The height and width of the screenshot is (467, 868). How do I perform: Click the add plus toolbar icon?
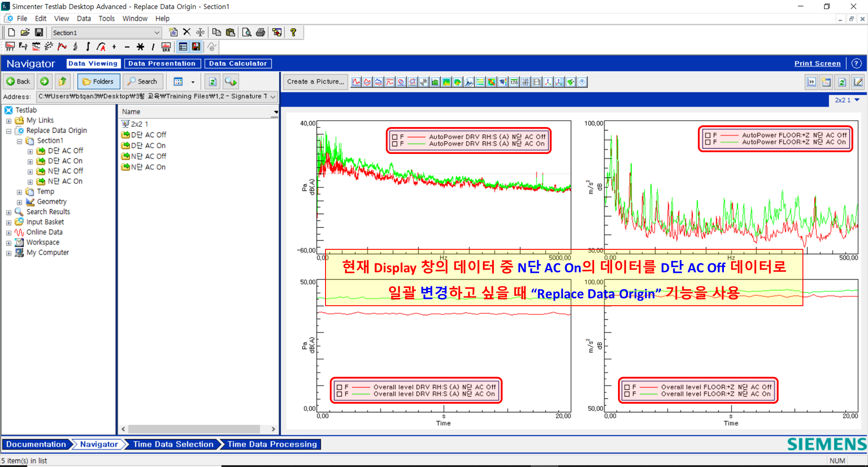coord(114,46)
